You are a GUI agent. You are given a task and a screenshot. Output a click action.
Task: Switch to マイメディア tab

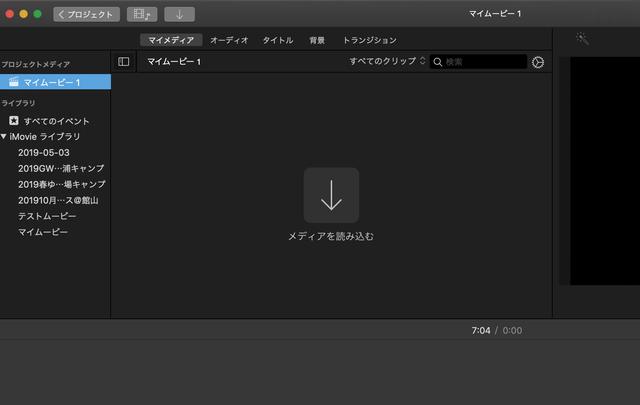171,40
